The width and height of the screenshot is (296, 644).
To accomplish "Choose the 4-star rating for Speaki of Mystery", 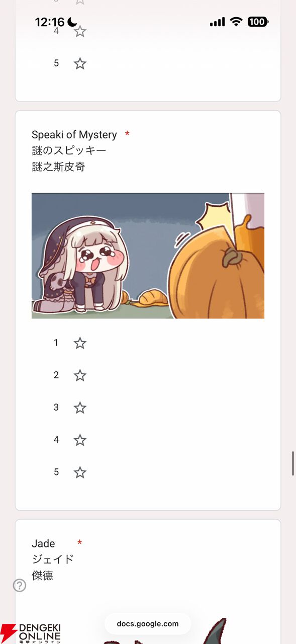I will 80,440.
